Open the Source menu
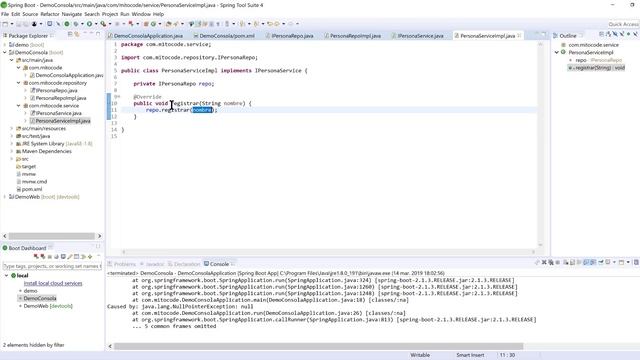The image size is (640, 360). (x=30, y=14)
